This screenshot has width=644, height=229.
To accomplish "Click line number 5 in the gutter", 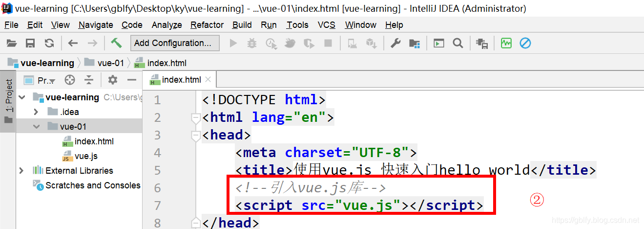I will click(x=157, y=170).
